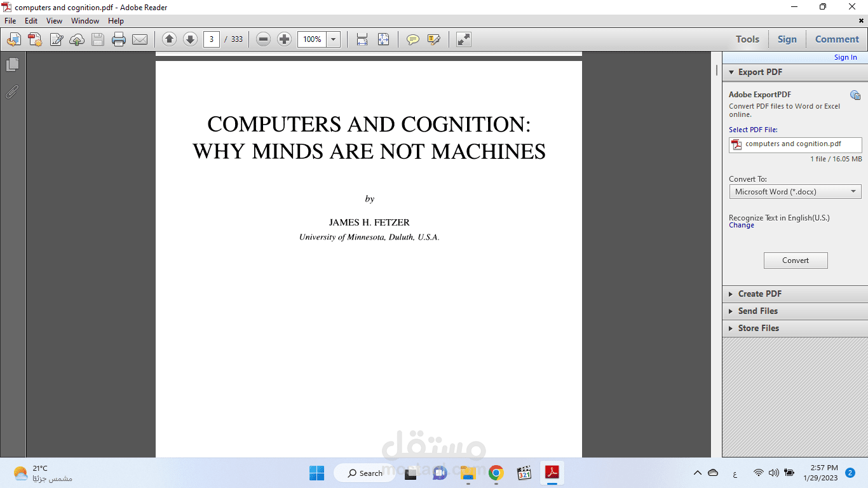Open the View menu
This screenshot has width=868, height=488.
54,20
